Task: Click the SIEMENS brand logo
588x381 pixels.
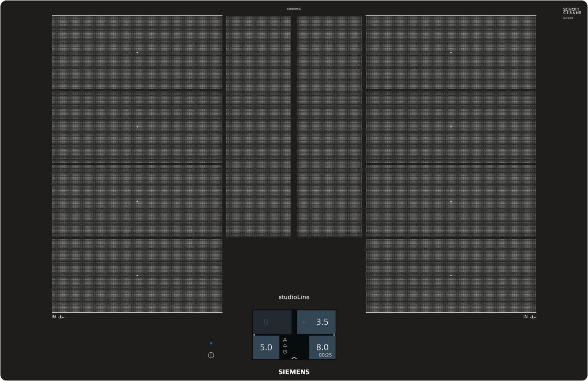Action: coord(294,372)
